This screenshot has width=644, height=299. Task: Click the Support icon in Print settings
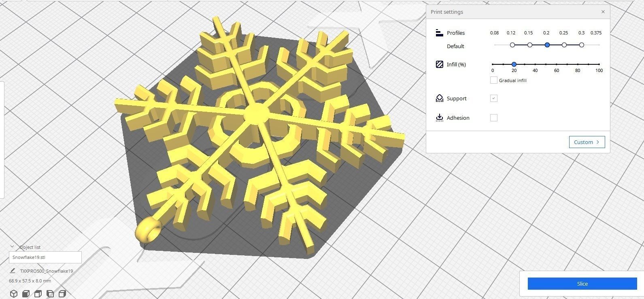[440, 98]
